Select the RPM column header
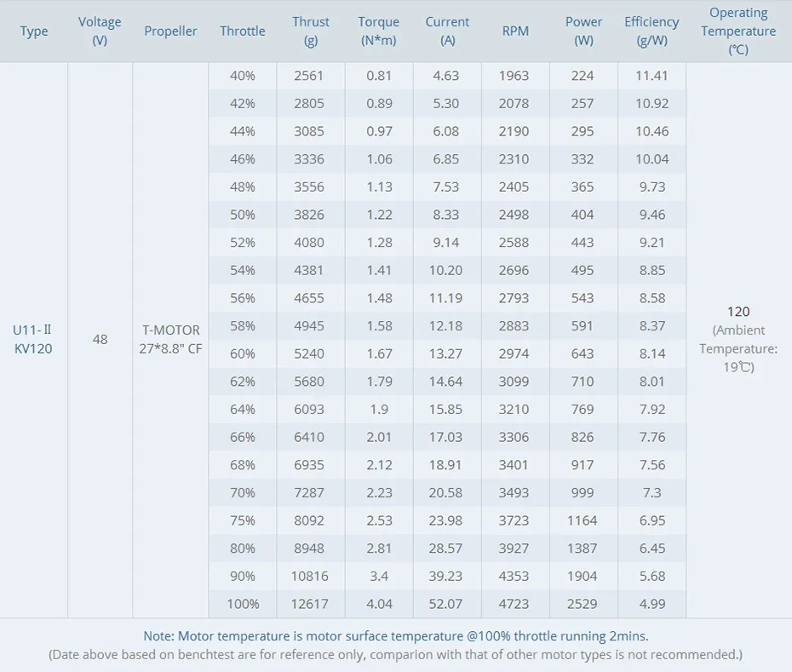Screen dimensions: 792x672 pos(515,32)
